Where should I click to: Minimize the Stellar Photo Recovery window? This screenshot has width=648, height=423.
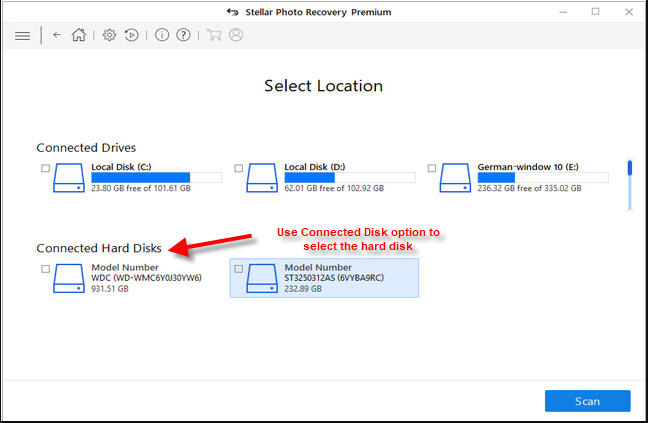[563, 12]
